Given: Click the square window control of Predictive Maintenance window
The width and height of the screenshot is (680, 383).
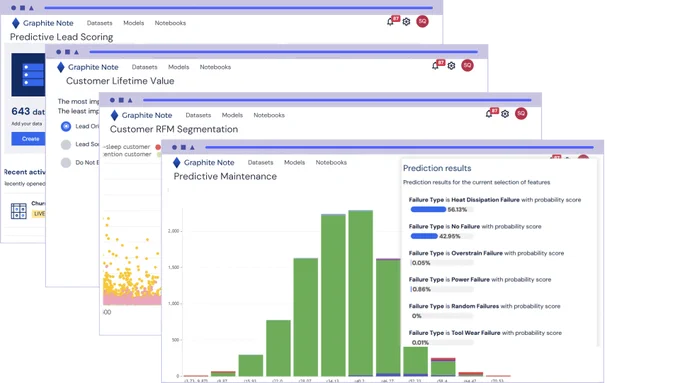Looking at the screenshot, I should 183,147.
